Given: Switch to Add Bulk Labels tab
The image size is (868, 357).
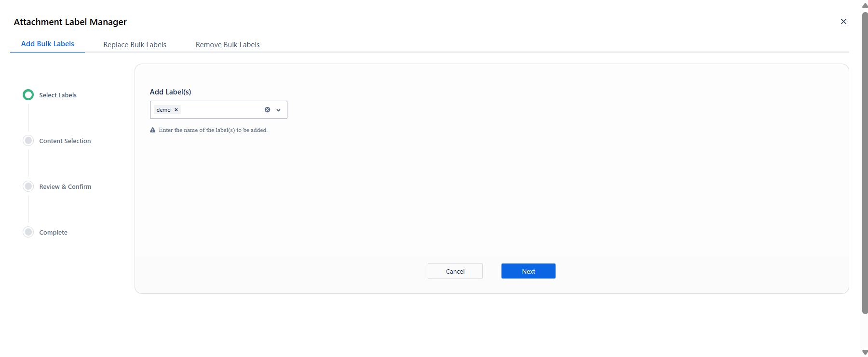Looking at the screenshot, I should [x=48, y=44].
